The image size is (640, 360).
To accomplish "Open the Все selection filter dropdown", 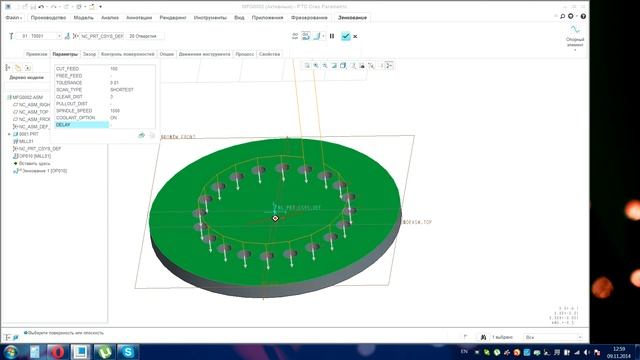I will click(x=553, y=337).
